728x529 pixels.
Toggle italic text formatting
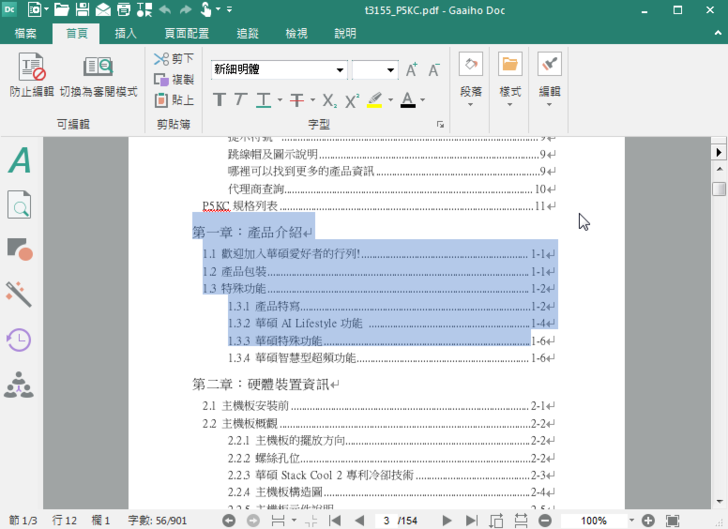coord(240,100)
